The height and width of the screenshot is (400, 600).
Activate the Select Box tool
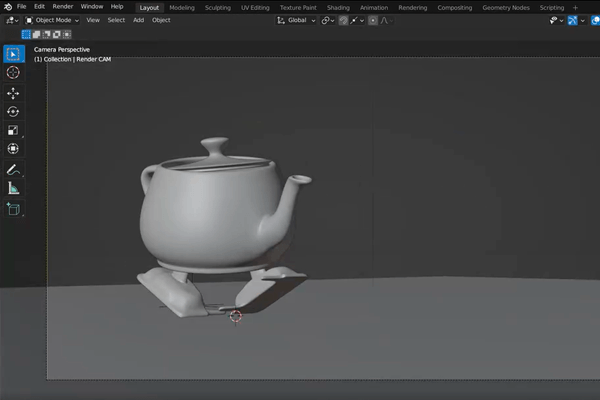(x=14, y=54)
